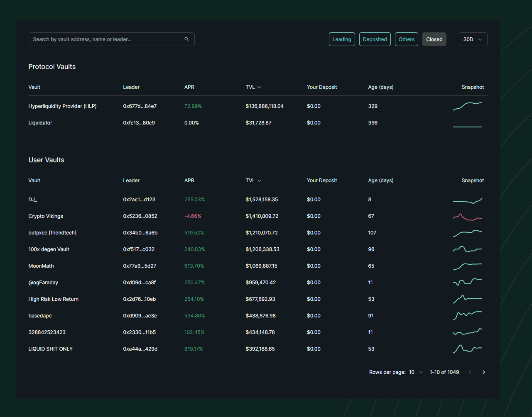Screen dimensions: 532x417
Task: Enable the Others filter
Action: coord(406,39)
